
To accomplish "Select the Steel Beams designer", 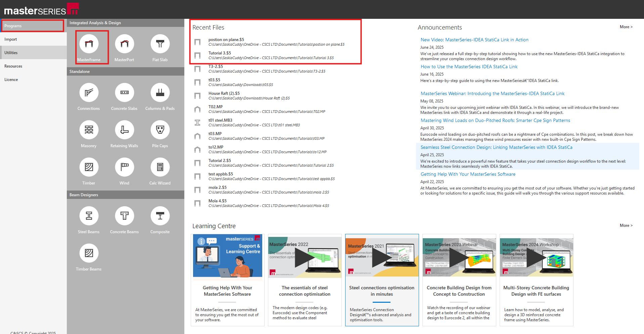I will pos(89,216).
